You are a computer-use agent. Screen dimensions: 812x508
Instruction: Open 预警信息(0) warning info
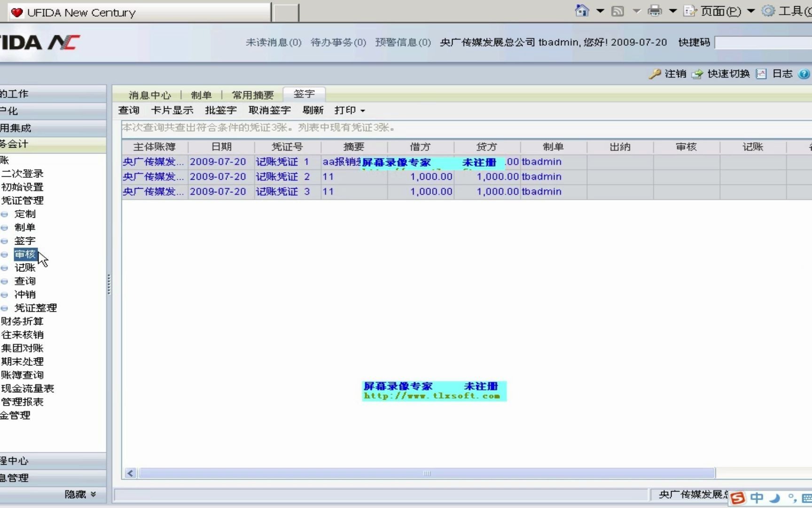(x=403, y=42)
